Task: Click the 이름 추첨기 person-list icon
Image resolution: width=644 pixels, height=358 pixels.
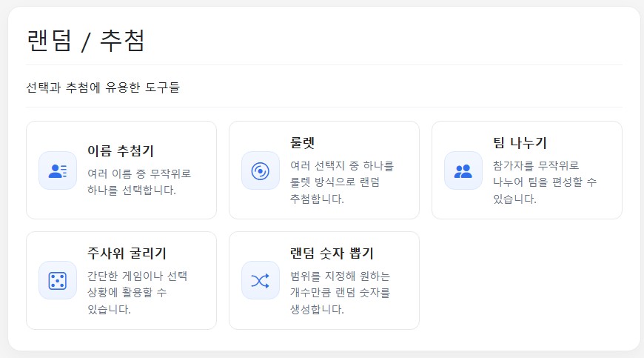Action: click(x=58, y=170)
